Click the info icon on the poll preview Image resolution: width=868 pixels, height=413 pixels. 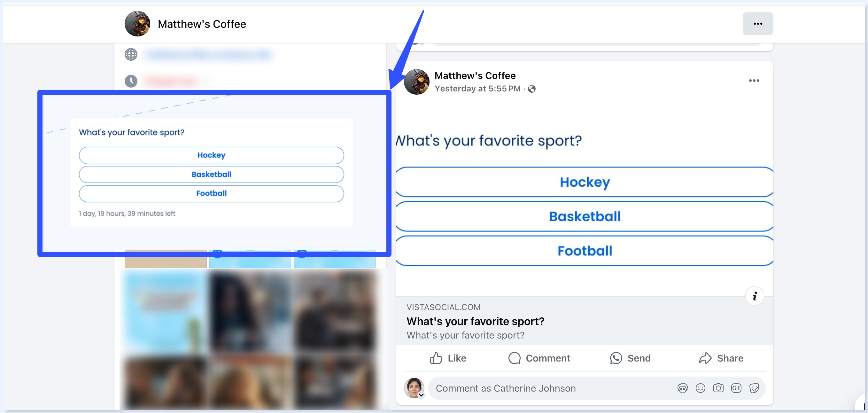[x=755, y=296]
